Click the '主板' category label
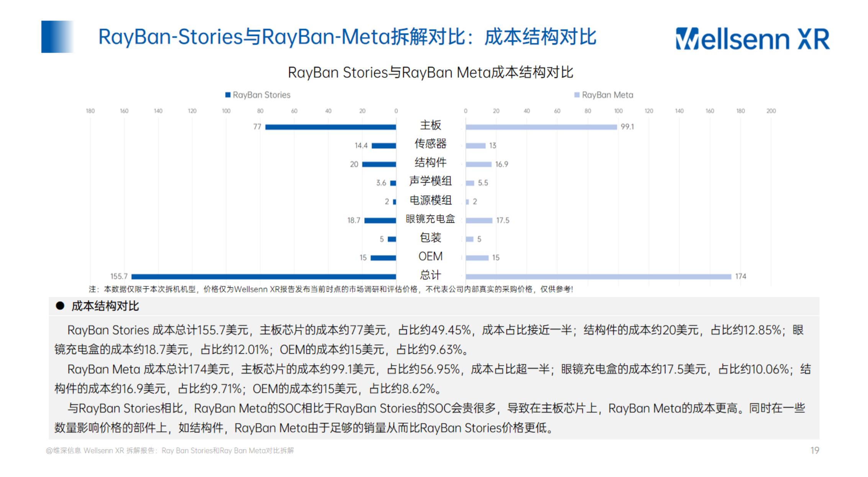 431,125
